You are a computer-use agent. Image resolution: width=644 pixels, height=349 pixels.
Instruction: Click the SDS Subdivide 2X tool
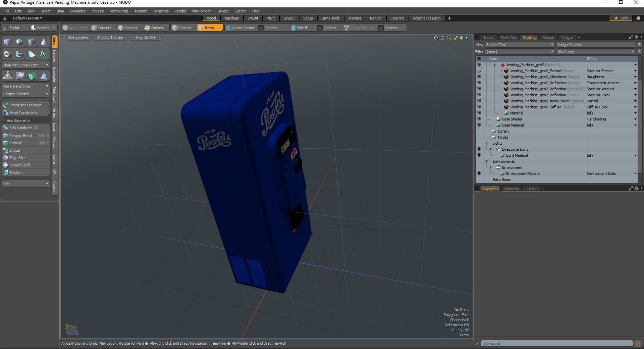pos(26,128)
